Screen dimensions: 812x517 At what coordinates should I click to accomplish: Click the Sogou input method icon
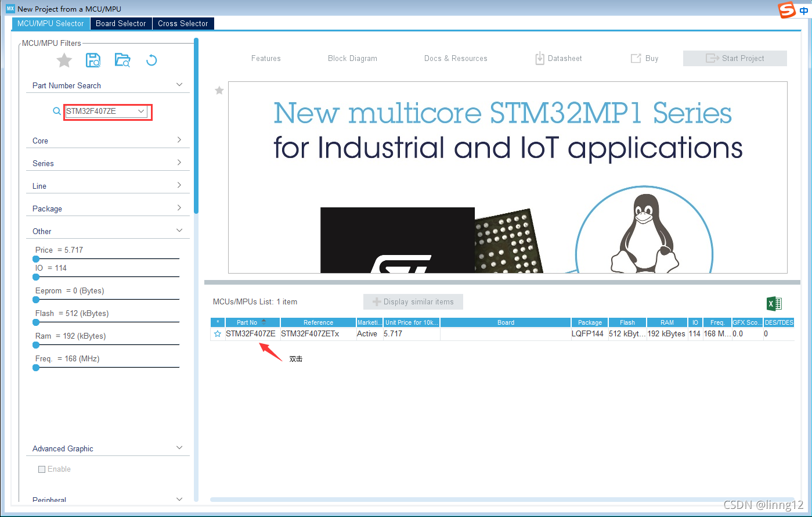click(787, 10)
